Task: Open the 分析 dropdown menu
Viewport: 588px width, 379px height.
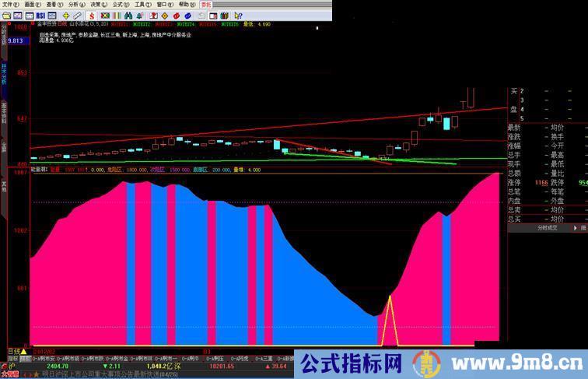Action: 76,5
